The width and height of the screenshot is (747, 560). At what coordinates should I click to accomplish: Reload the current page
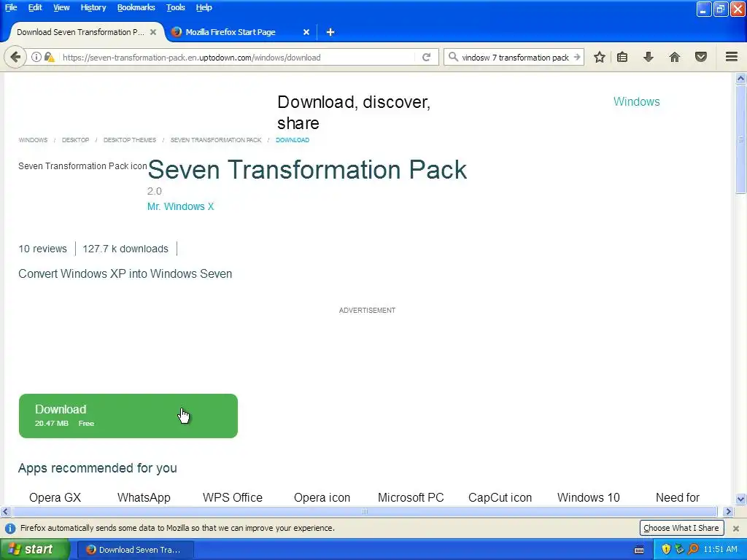[x=426, y=57]
